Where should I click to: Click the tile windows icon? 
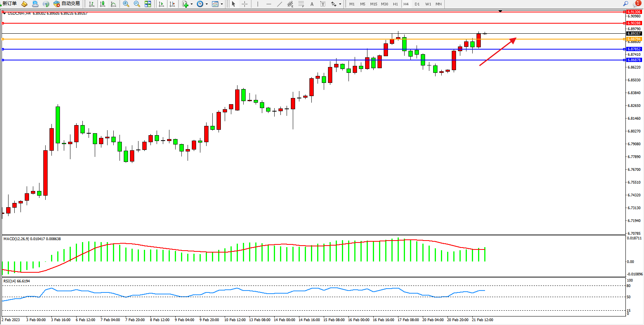click(x=148, y=4)
